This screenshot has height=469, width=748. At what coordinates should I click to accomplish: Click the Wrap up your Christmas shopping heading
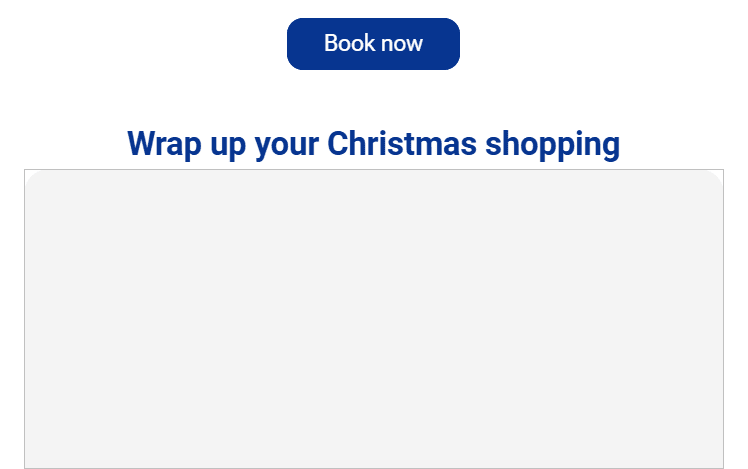[x=373, y=144]
